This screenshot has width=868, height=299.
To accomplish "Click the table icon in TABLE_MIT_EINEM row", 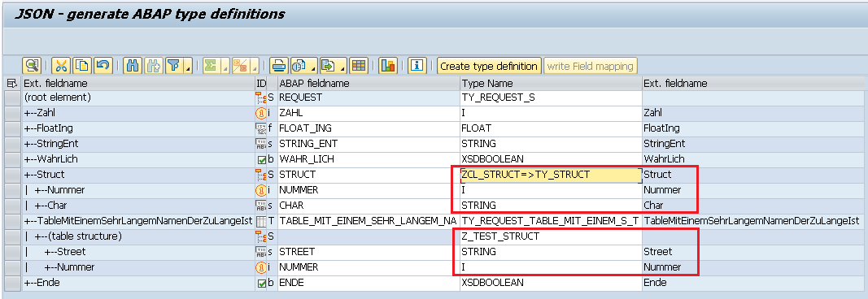I will pyautogui.click(x=261, y=221).
